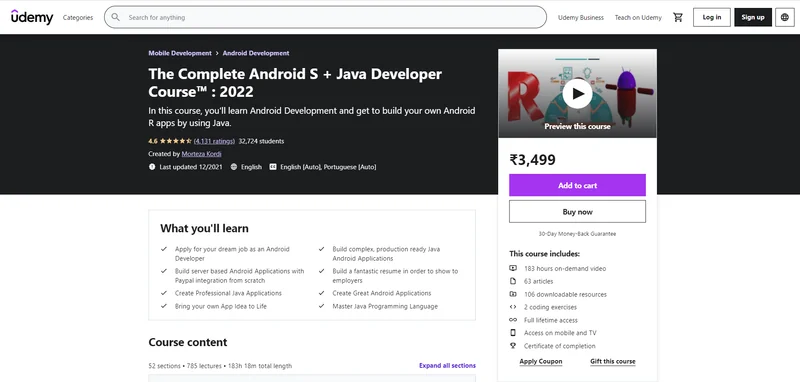This screenshot has width=800, height=382.
Task: Click Build a fantastic resume item
Action: tap(395, 276)
